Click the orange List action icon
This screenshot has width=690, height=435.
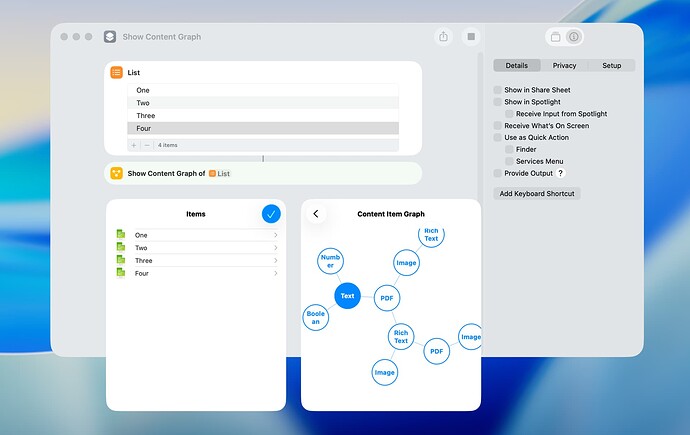coord(116,72)
